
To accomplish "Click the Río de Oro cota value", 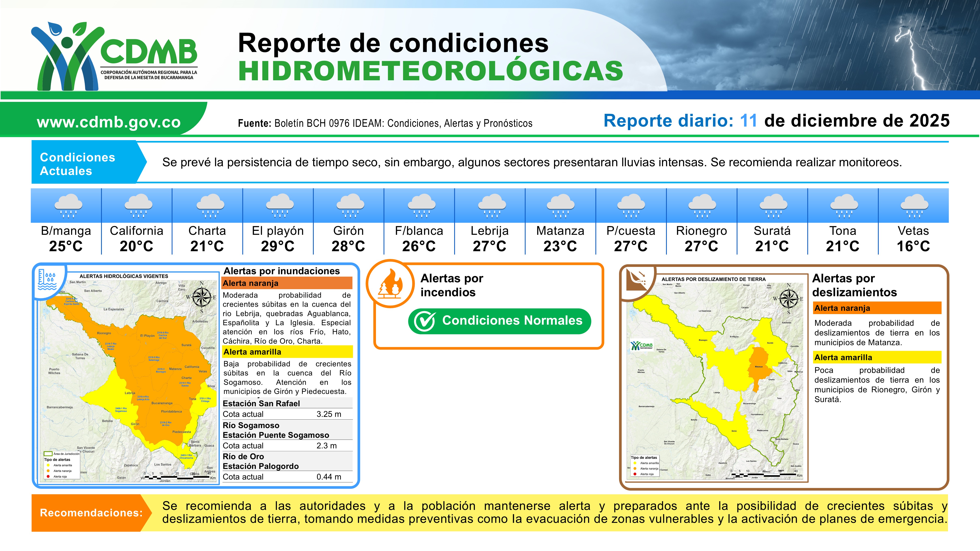I will [329, 477].
